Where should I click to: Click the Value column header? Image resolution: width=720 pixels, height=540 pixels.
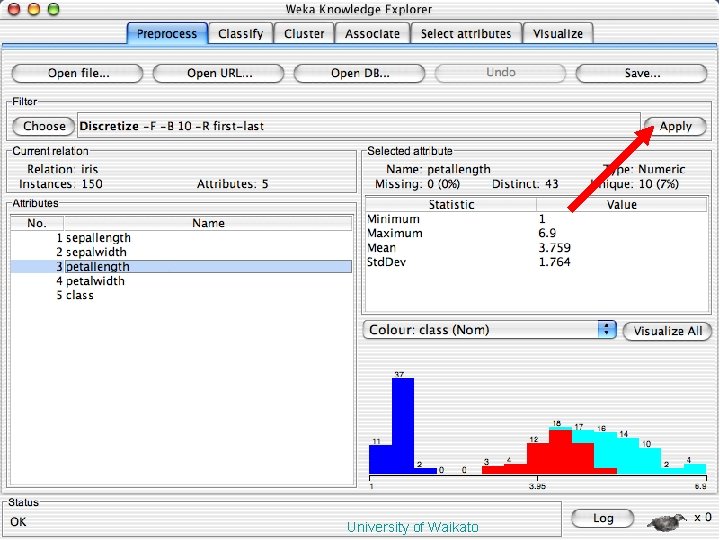point(622,204)
